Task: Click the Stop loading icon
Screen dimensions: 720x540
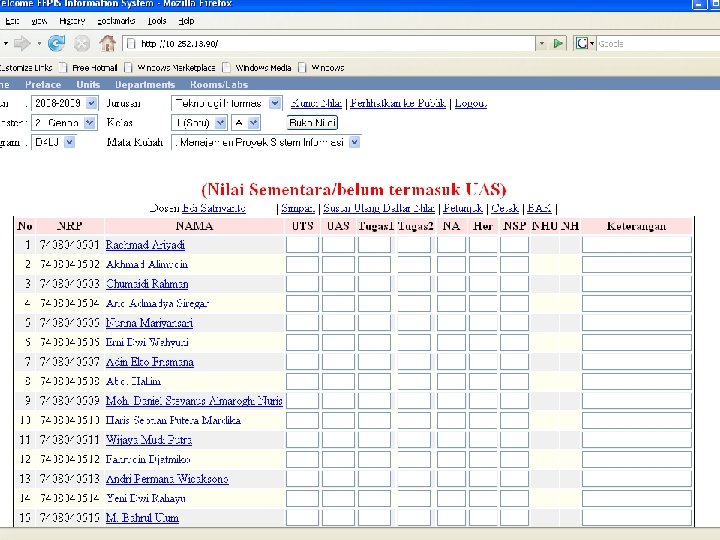Action: (82, 44)
